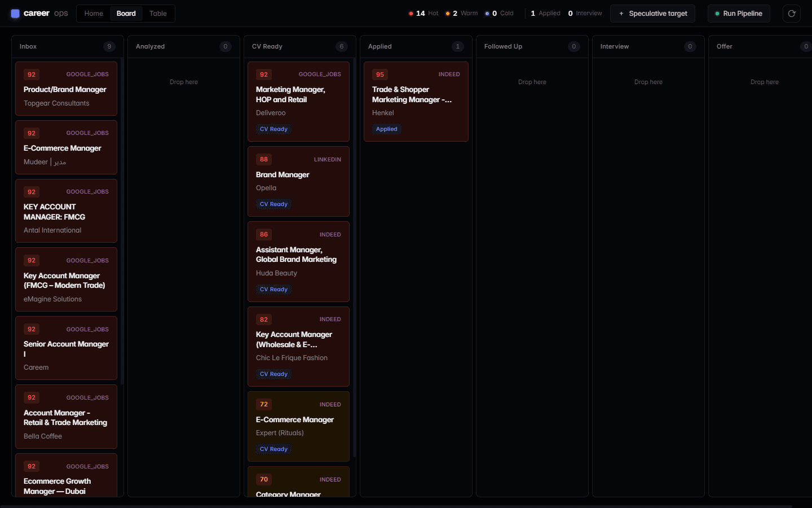Select the Board tab
The image size is (812, 508).
click(126, 14)
